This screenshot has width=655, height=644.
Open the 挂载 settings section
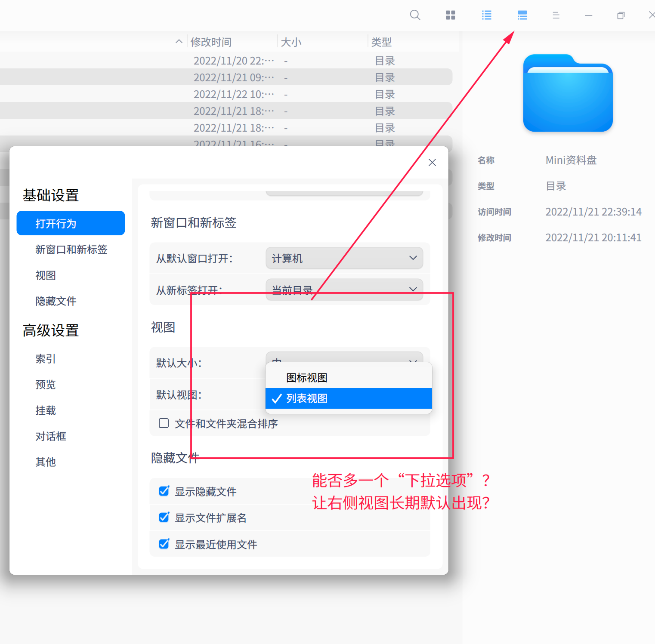pyautogui.click(x=45, y=410)
